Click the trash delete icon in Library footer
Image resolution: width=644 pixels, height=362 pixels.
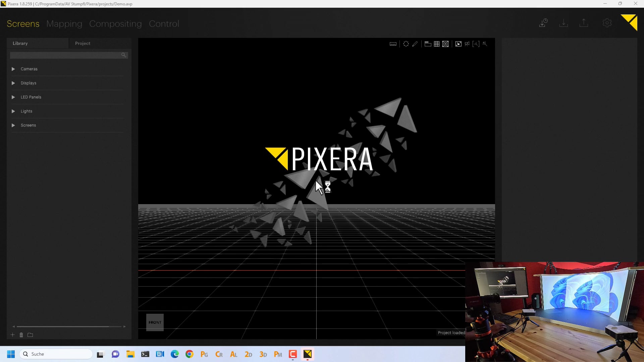21,335
